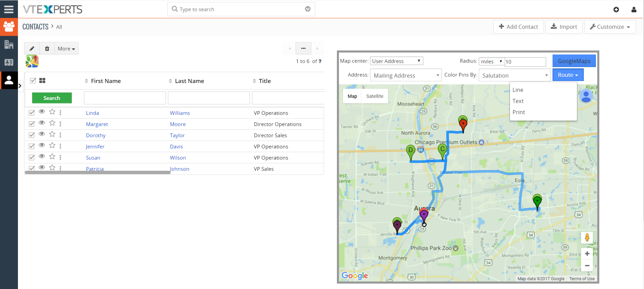Uncheck the Dorothy Taylor row checkbox
644x289 pixels.
point(31,135)
